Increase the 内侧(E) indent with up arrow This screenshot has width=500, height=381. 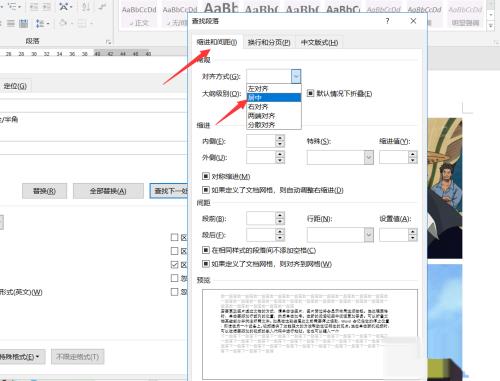280,138
